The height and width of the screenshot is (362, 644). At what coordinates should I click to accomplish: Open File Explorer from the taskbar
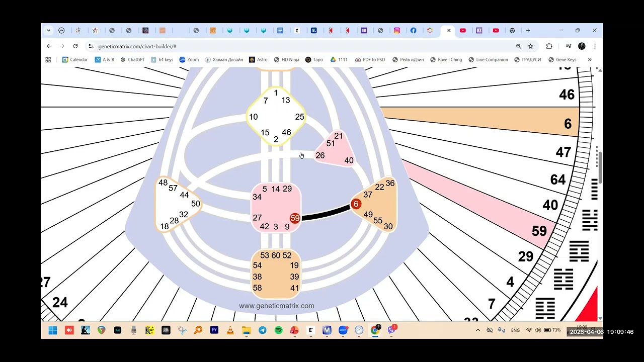pyautogui.click(x=247, y=330)
